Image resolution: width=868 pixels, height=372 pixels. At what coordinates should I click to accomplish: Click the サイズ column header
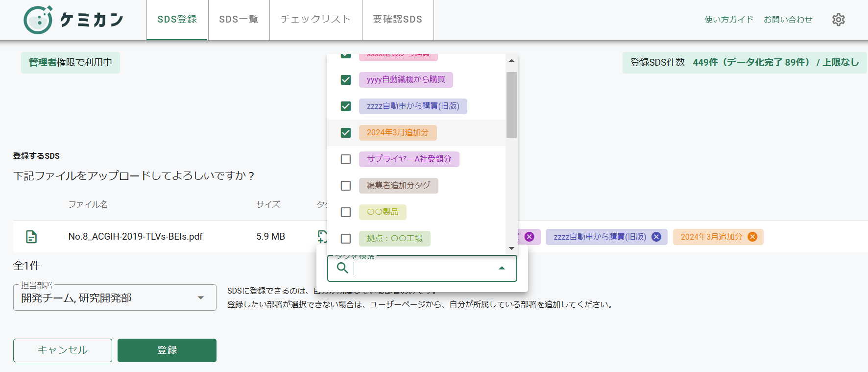268,204
